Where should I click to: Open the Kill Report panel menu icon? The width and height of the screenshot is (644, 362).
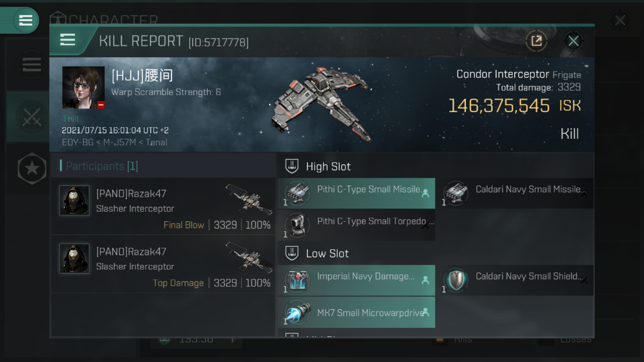pos(68,40)
